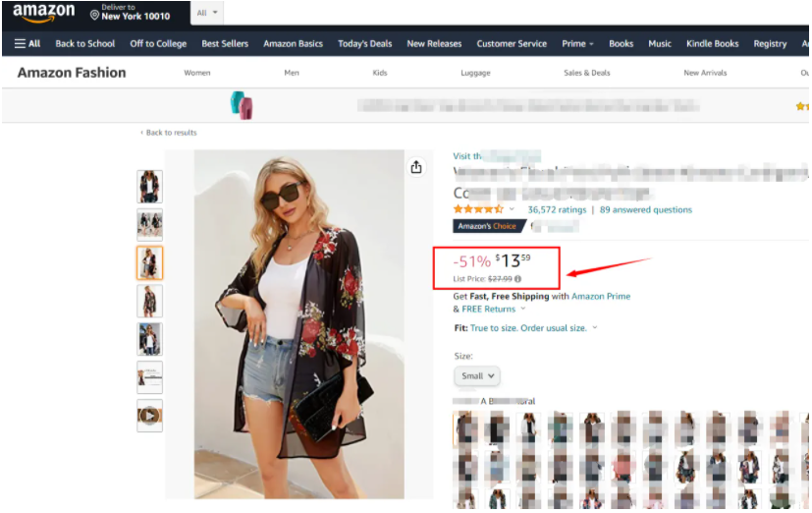
Task: Expand the Small size dropdown
Action: click(x=478, y=375)
